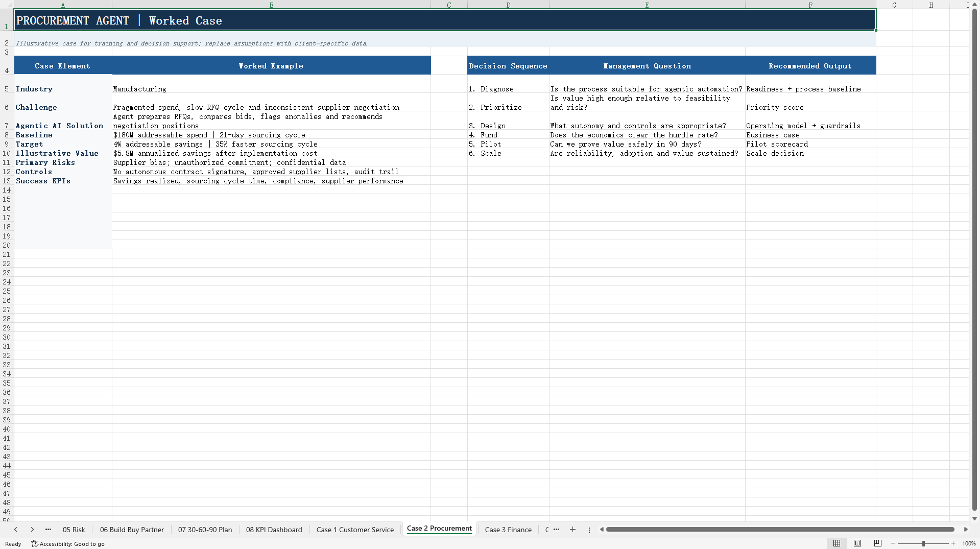Select column B header

click(x=271, y=5)
